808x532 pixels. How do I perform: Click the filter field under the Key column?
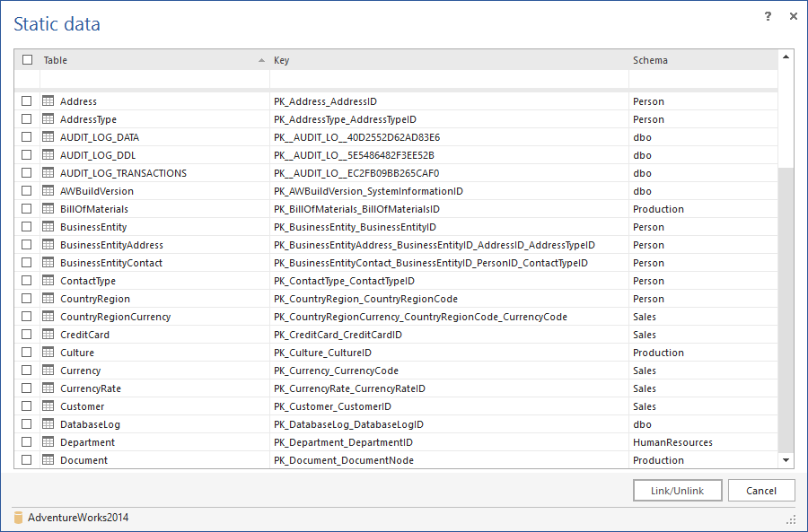(449, 79)
